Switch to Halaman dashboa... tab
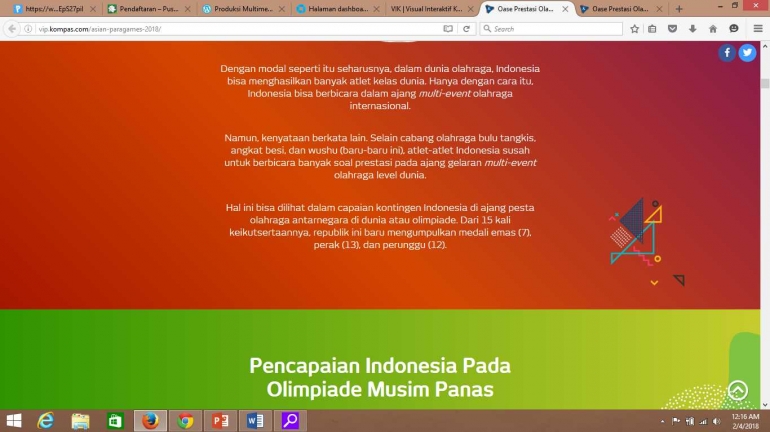Image resolution: width=770 pixels, height=432 pixels. 338,9
